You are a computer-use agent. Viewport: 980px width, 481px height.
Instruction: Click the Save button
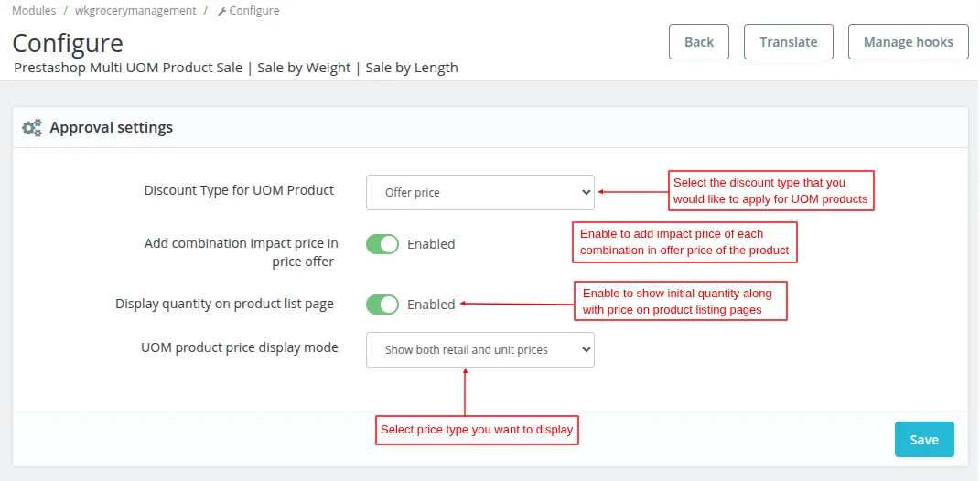click(924, 439)
